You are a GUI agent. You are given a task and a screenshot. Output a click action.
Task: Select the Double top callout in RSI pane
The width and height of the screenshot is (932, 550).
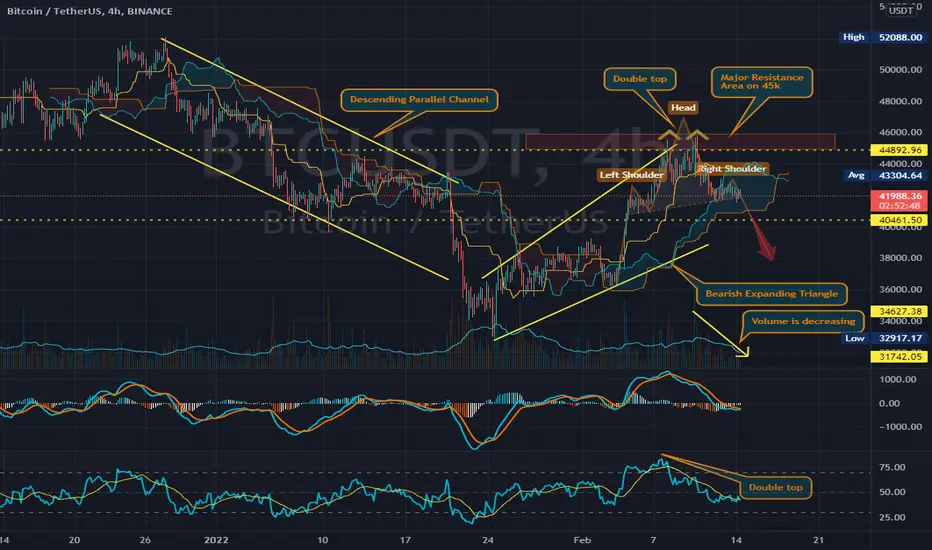coord(775,488)
